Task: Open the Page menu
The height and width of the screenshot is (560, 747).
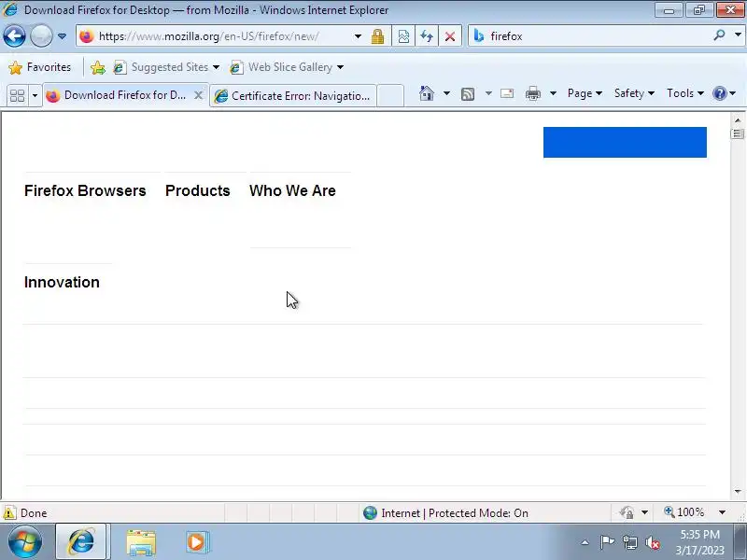Action: [x=585, y=93]
